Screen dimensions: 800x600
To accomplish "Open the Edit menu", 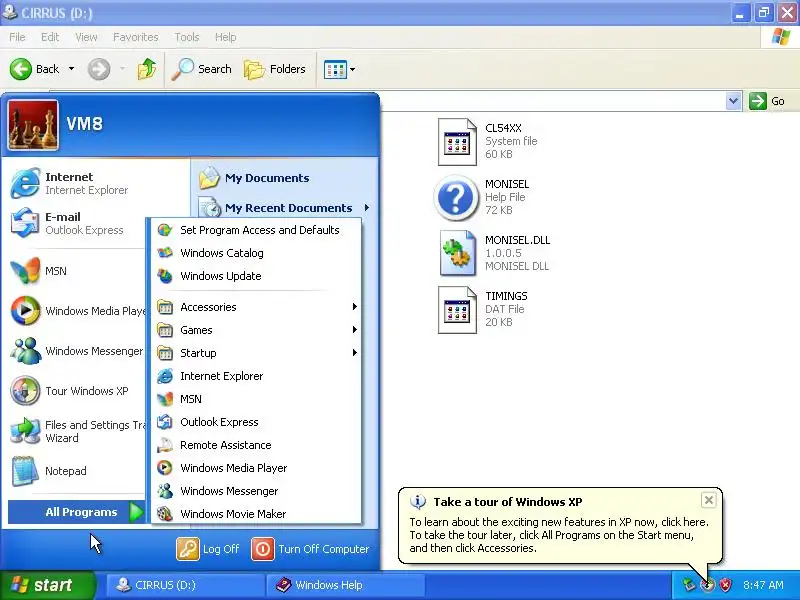I will coord(49,37).
